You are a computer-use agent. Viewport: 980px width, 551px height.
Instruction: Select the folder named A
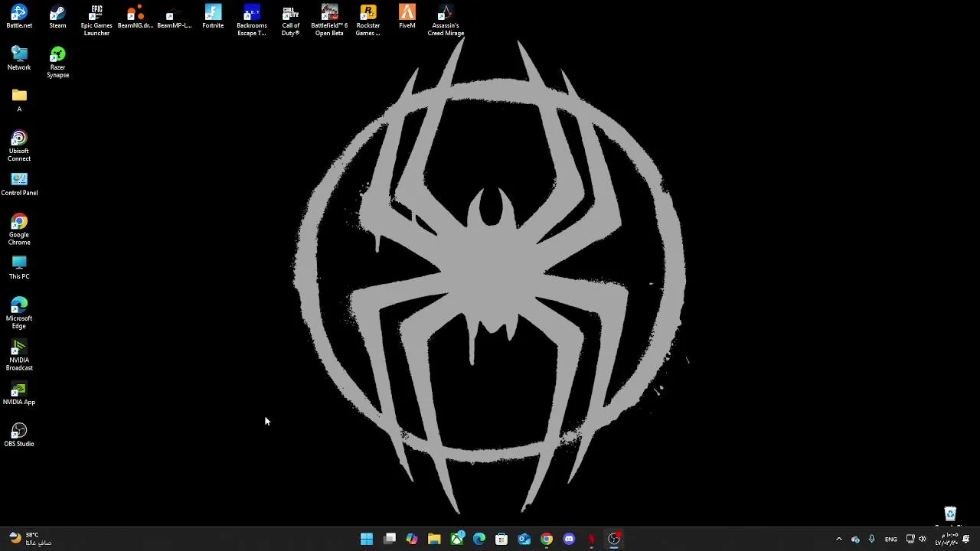pos(19,100)
